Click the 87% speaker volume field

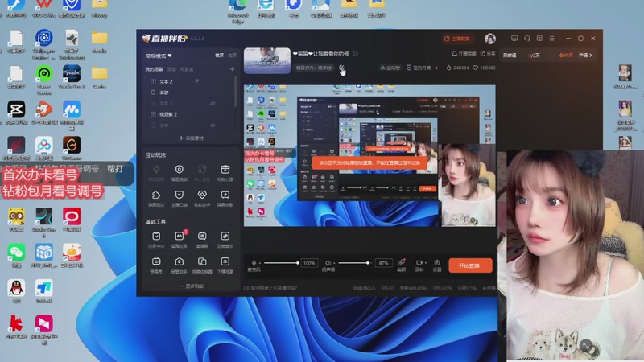coord(384,263)
